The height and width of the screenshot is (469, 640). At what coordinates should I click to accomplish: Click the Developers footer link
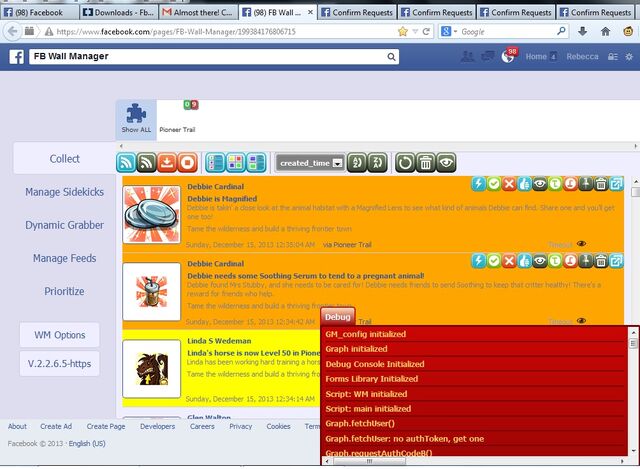click(x=158, y=426)
